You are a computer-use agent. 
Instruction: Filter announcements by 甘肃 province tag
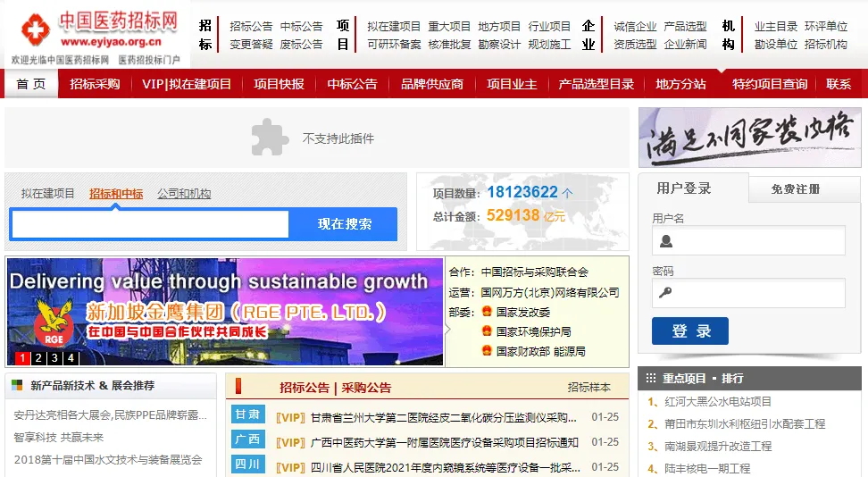tap(247, 415)
